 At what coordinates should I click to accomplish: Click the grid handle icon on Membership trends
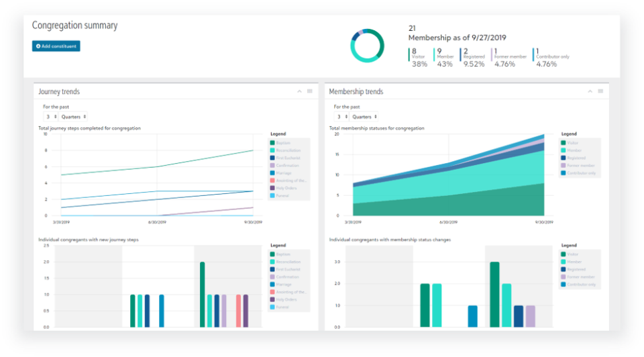pos(600,91)
